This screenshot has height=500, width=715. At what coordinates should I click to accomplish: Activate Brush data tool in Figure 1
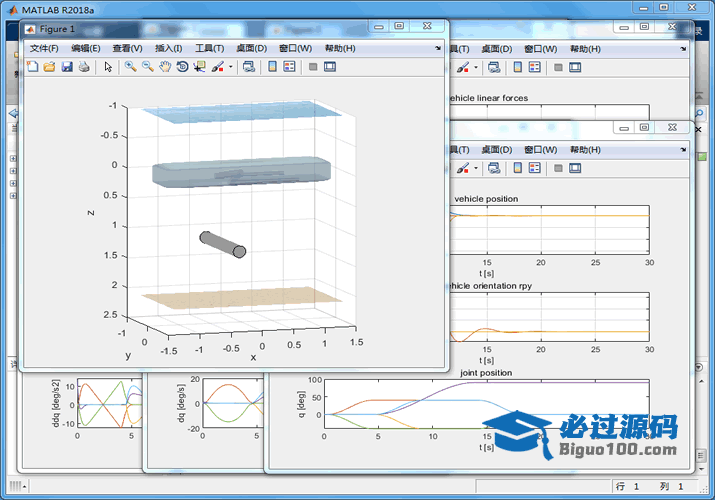218,67
